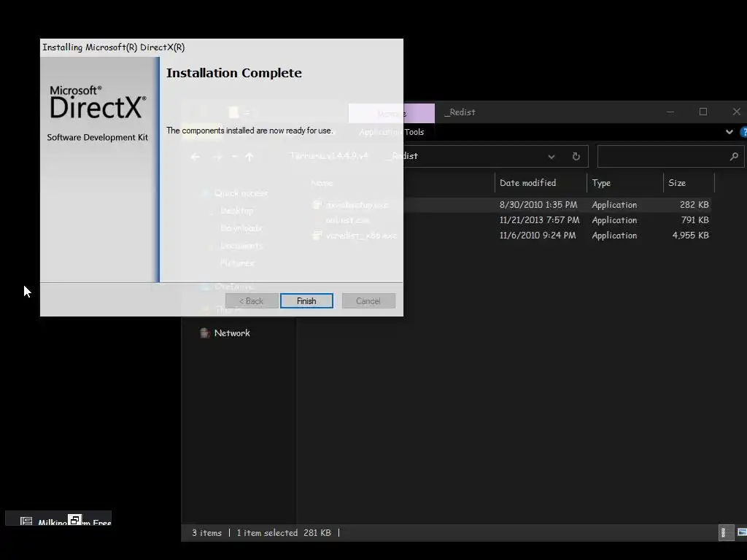Sort files by Date modified column
Viewport: 747px width, 560px height.
[528, 183]
